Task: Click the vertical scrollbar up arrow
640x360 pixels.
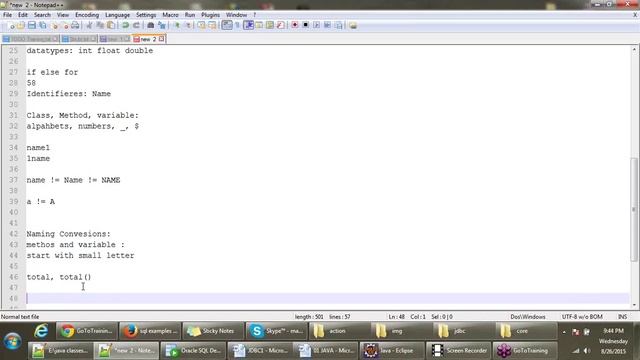Action: pyautogui.click(x=634, y=49)
